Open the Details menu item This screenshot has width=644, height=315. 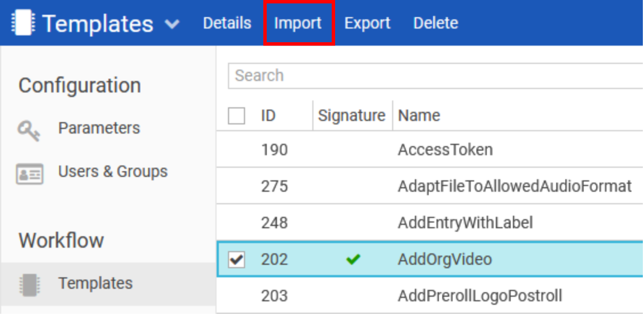227,23
